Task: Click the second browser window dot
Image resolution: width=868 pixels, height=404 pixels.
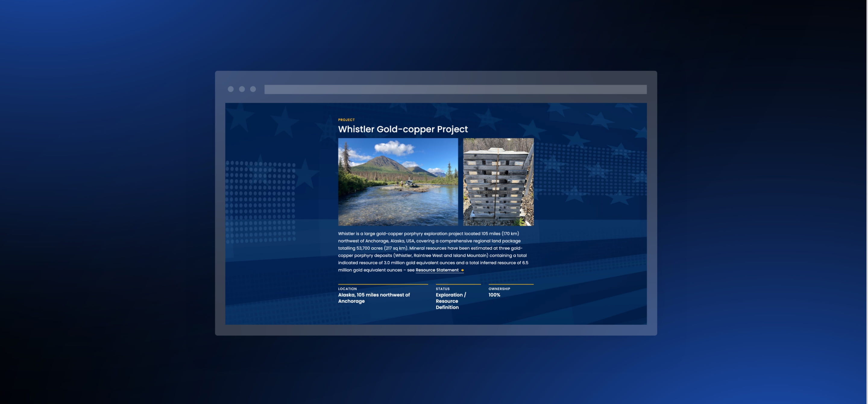Action: pos(242,89)
